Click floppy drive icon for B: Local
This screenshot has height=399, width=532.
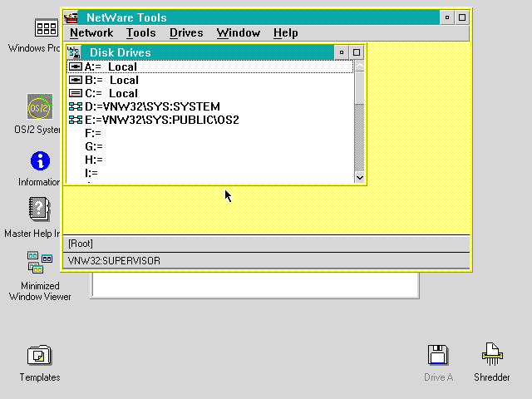point(76,80)
